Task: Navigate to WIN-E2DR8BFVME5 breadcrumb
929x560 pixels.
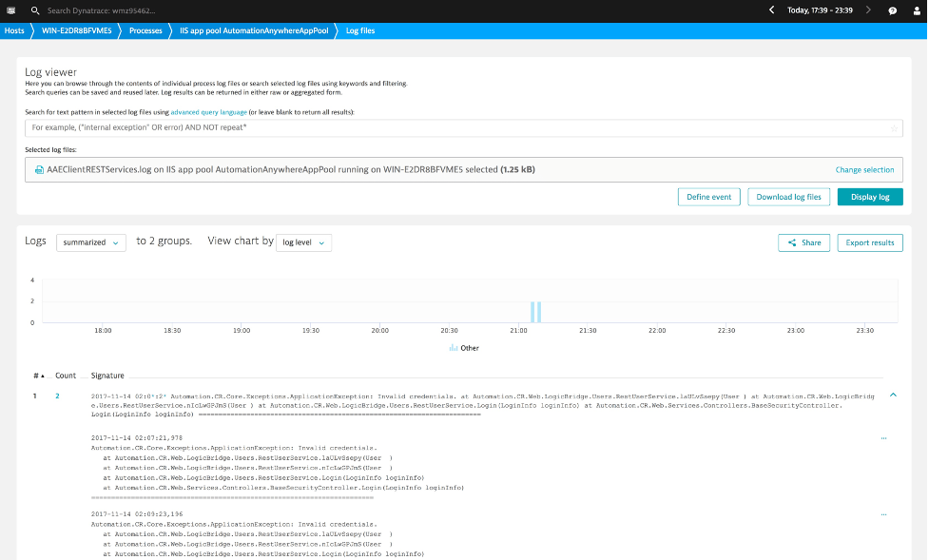Action: (x=76, y=30)
